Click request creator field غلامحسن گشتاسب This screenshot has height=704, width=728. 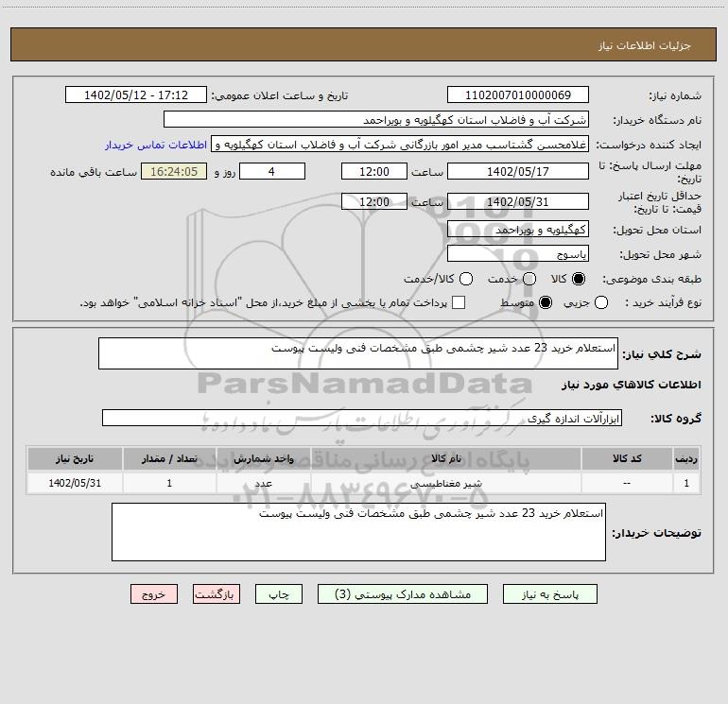click(400, 145)
